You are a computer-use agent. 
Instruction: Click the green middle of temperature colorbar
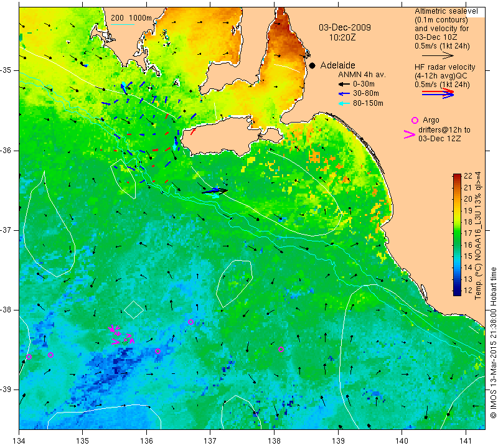click(457, 235)
